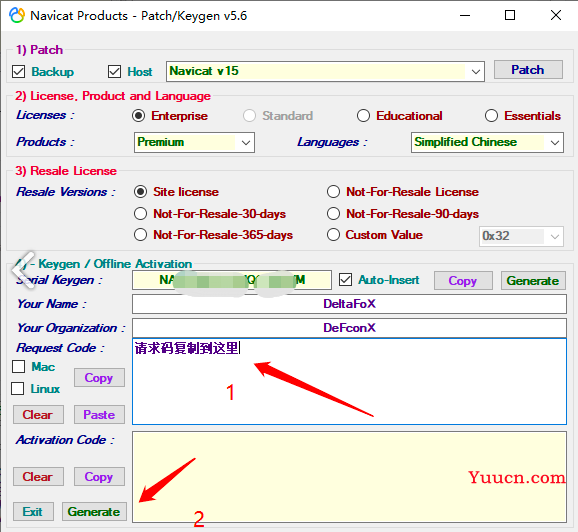Toggle the Backup checkbox
This screenshot has width=578, height=532.
click(x=18, y=72)
